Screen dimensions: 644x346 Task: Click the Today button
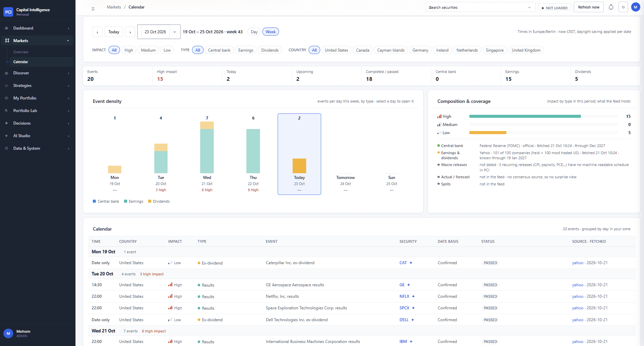tap(114, 32)
